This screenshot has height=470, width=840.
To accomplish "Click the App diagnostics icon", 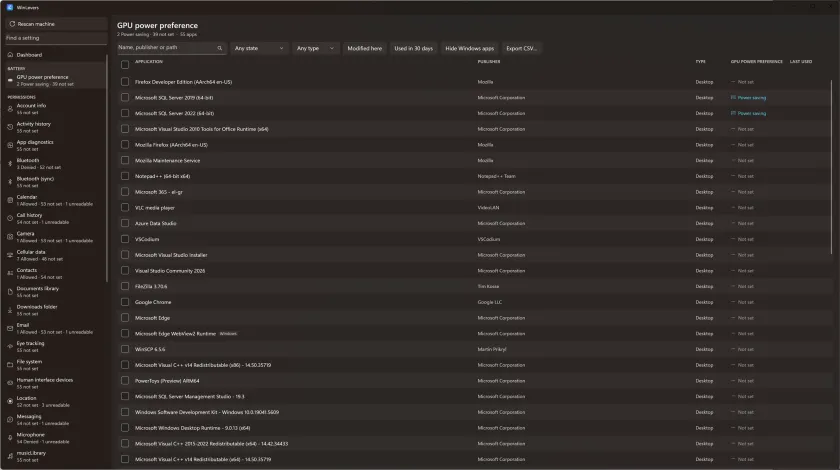I will pyautogui.click(x=10, y=145).
